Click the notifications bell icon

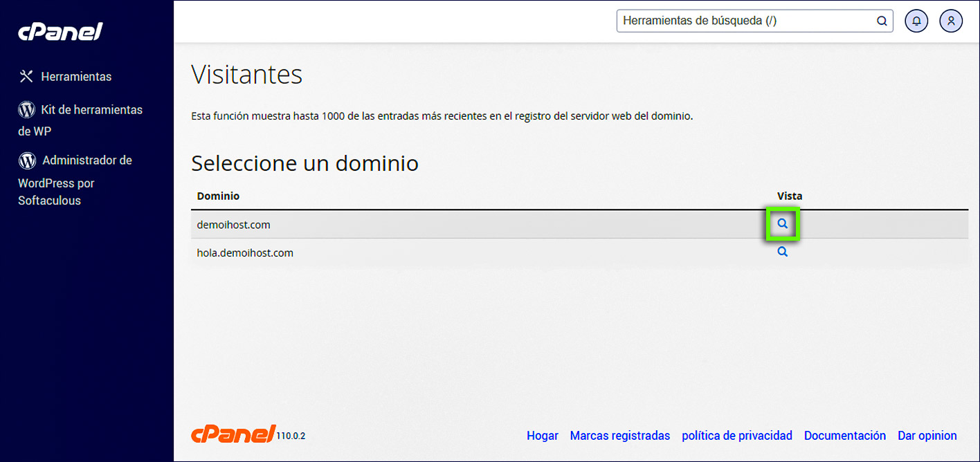click(x=916, y=21)
